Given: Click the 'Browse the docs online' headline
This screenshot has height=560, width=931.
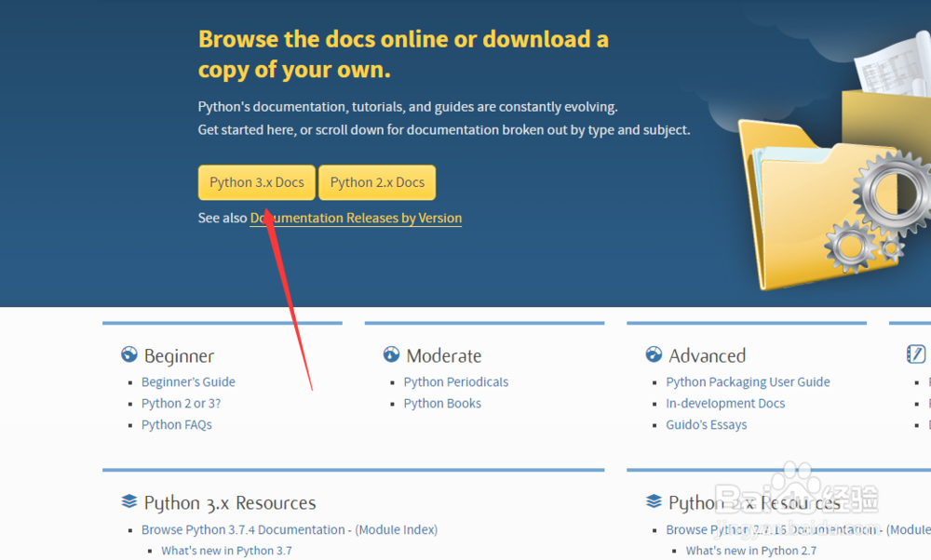Looking at the screenshot, I should 404,55.
